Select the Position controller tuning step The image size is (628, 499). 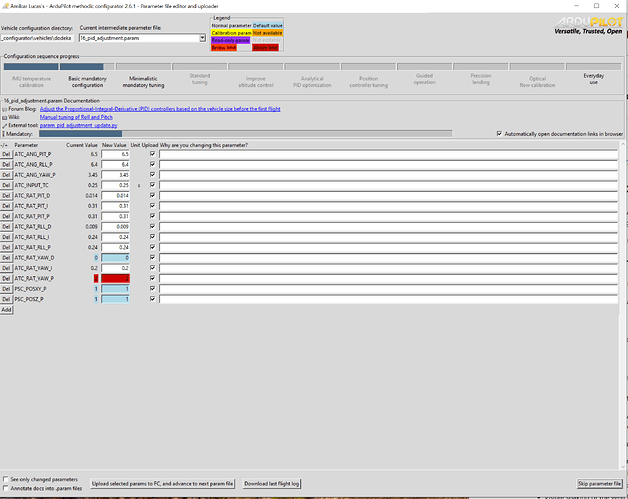(x=368, y=82)
